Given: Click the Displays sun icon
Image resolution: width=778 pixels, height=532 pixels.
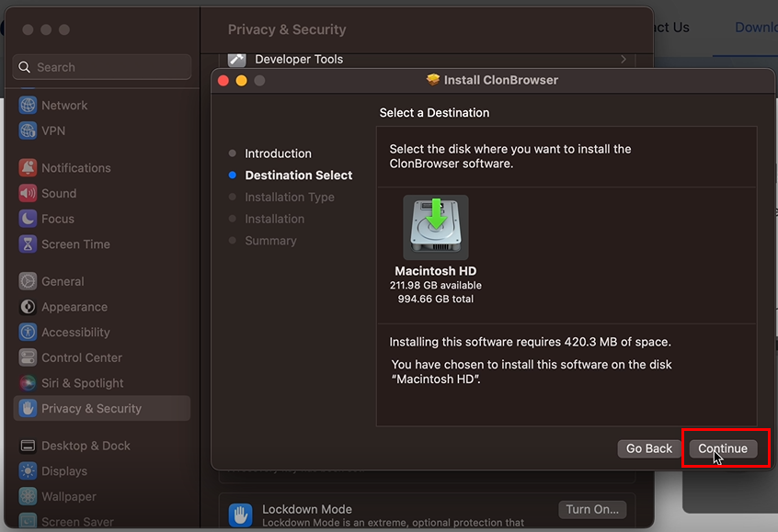Looking at the screenshot, I should click(28, 471).
